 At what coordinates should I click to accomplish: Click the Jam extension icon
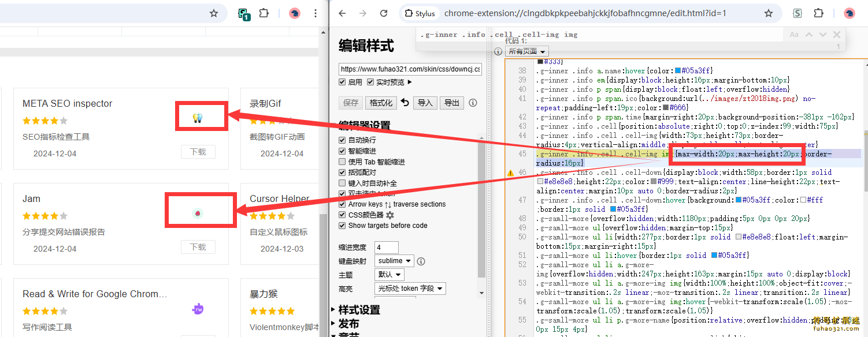click(198, 214)
